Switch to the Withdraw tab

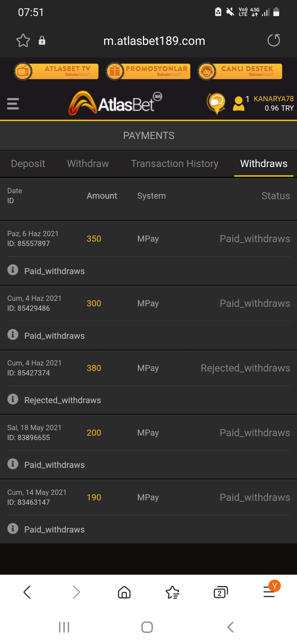88,163
